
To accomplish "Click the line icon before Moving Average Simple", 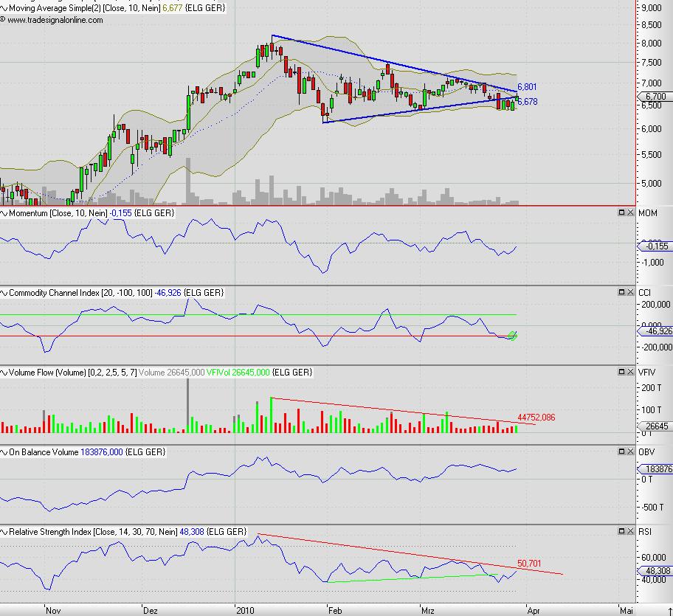I will pyautogui.click(x=4, y=9).
